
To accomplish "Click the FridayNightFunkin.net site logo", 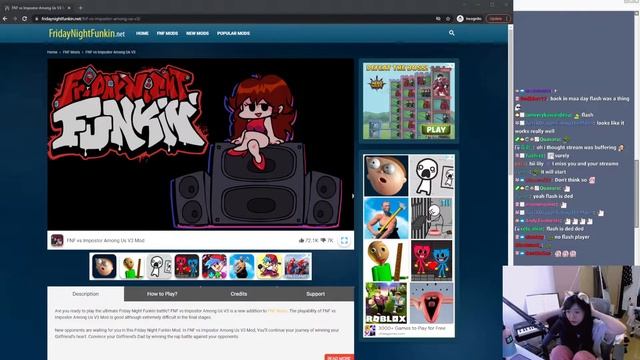I will coord(87,33).
